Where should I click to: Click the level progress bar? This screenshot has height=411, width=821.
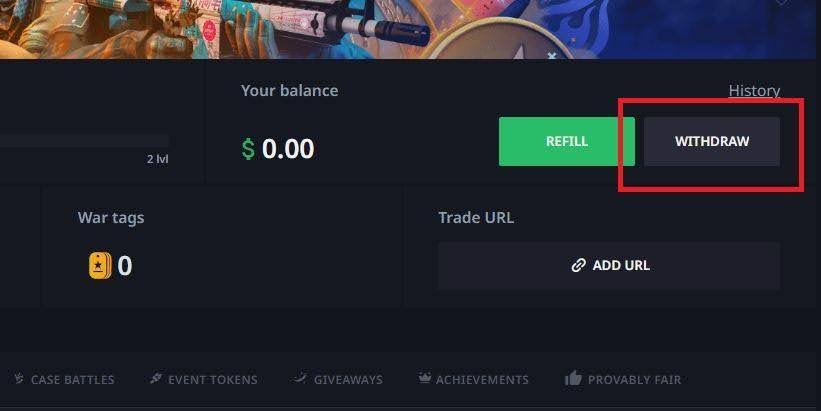(84, 141)
